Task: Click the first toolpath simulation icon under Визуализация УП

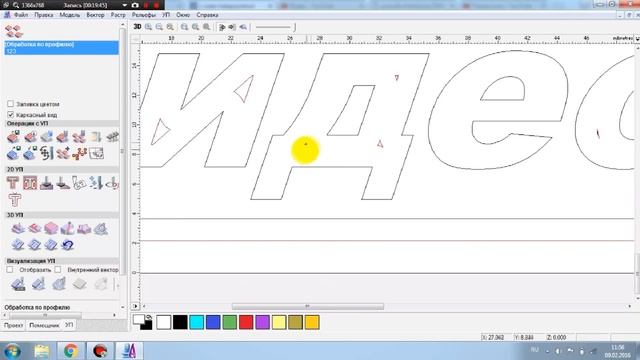Action: [x=18, y=284]
